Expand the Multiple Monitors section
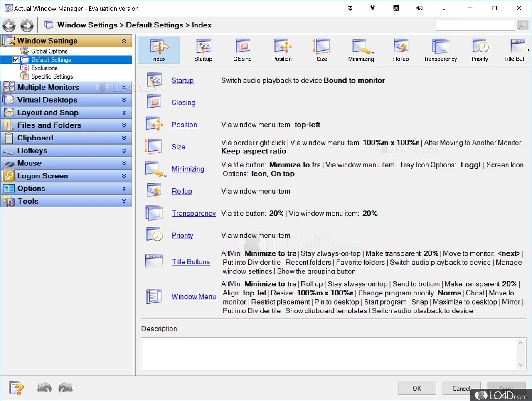The image size is (532, 401). pyautogui.click(x=123, y=87)
